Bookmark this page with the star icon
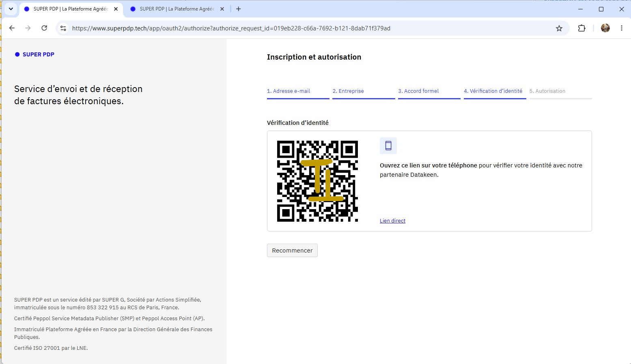Image resolution: width=631 pixels, height=364 pixels. pyautogui.click(x=559, y=28)
